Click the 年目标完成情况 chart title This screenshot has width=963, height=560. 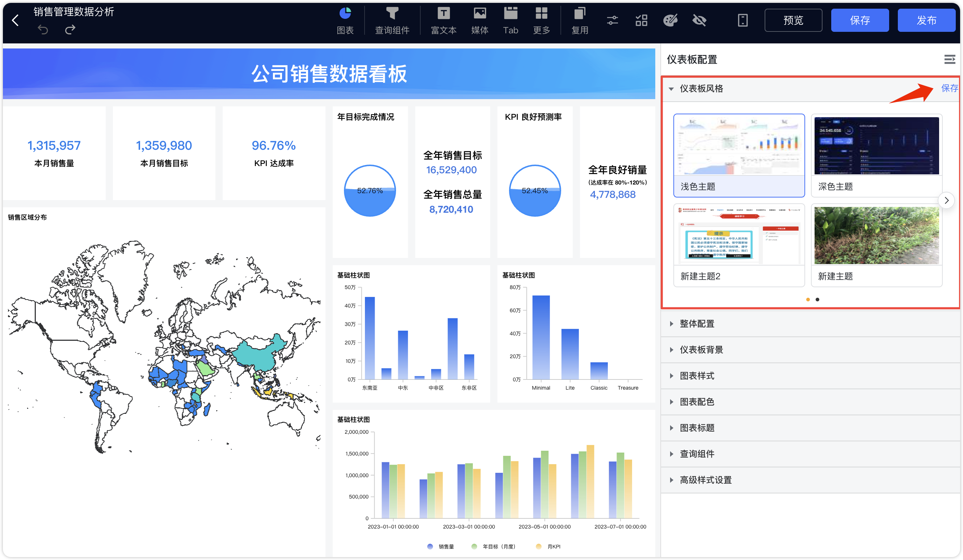click(365, 117)
